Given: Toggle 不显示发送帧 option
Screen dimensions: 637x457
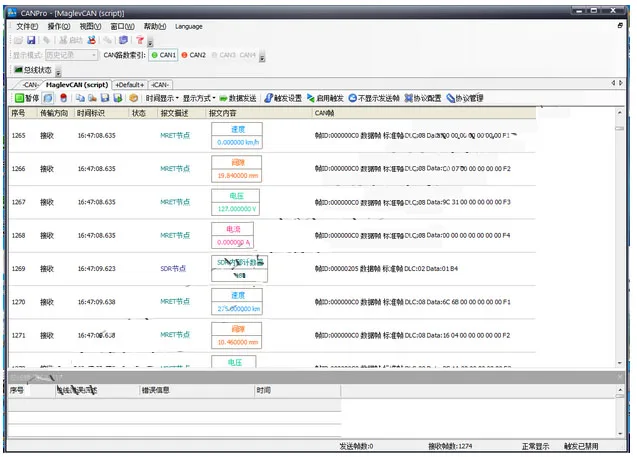Looking at the screenshot, I should [374, 98].
